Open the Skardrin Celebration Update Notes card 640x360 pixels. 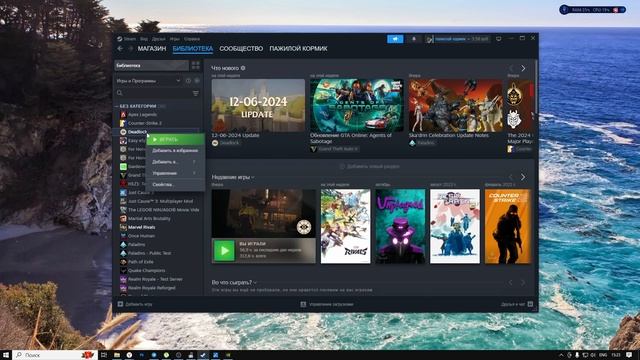coord(455,105)
